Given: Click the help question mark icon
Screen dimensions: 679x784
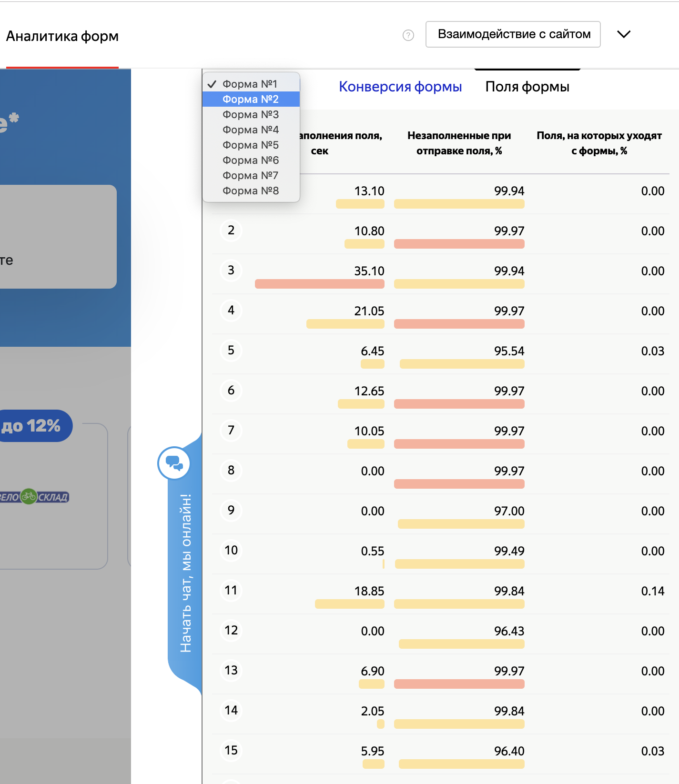Looking at the screenshot, I should [408, 35].
